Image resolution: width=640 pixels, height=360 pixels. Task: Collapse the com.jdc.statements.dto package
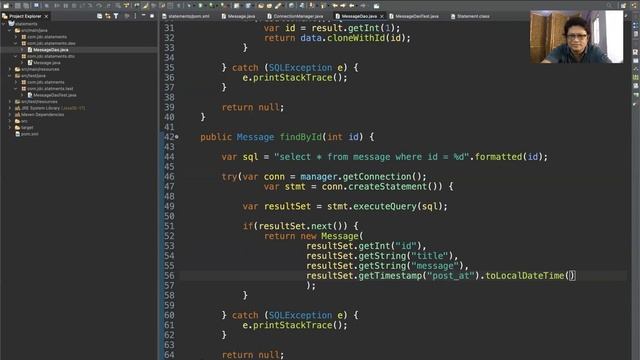[16, 56]
